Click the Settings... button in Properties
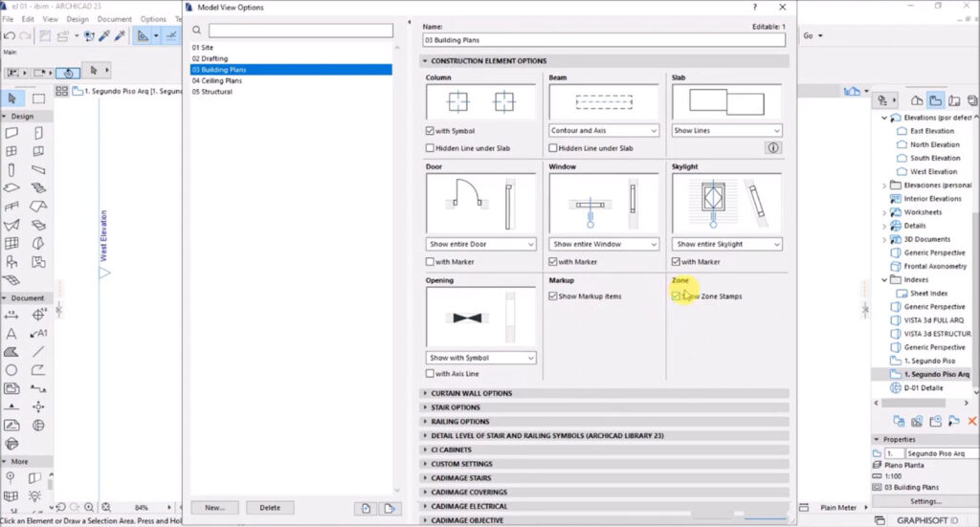Viewport: 980px width, 527px height. click(x=924, y=501)
